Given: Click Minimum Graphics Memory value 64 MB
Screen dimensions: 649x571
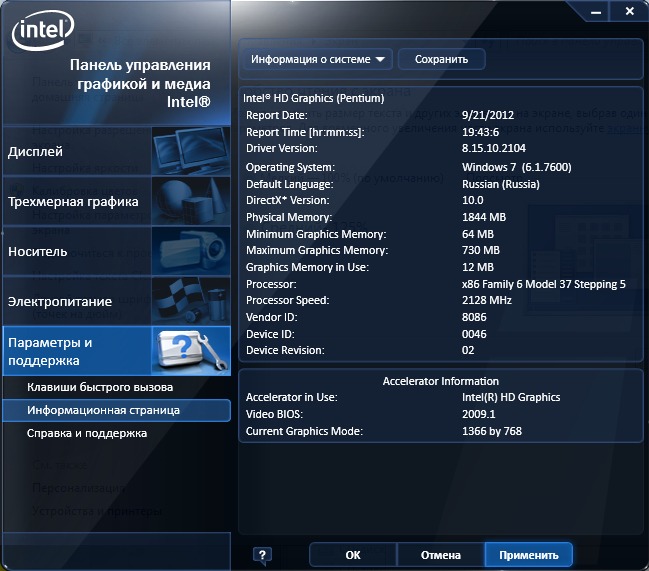Looking at the screenshot, I should pos(478,234).
